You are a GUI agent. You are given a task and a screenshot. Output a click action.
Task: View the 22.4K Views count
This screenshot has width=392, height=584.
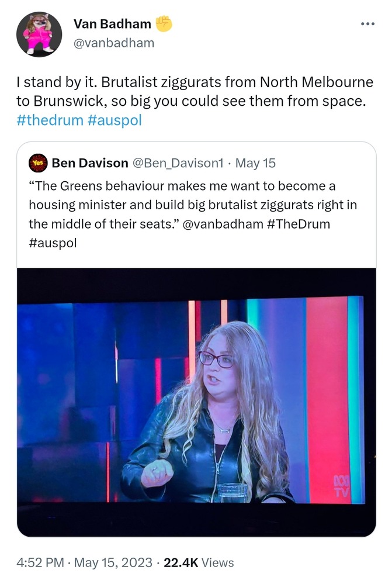(x=199, y=563)
